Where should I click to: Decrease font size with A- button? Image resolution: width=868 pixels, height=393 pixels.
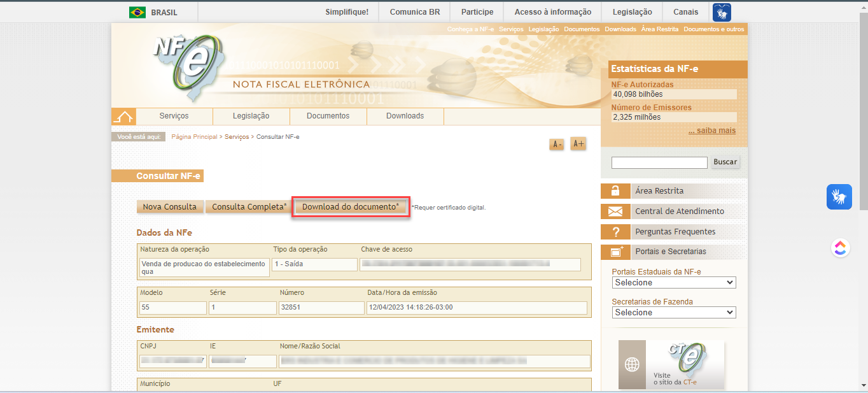coord(557,145)
